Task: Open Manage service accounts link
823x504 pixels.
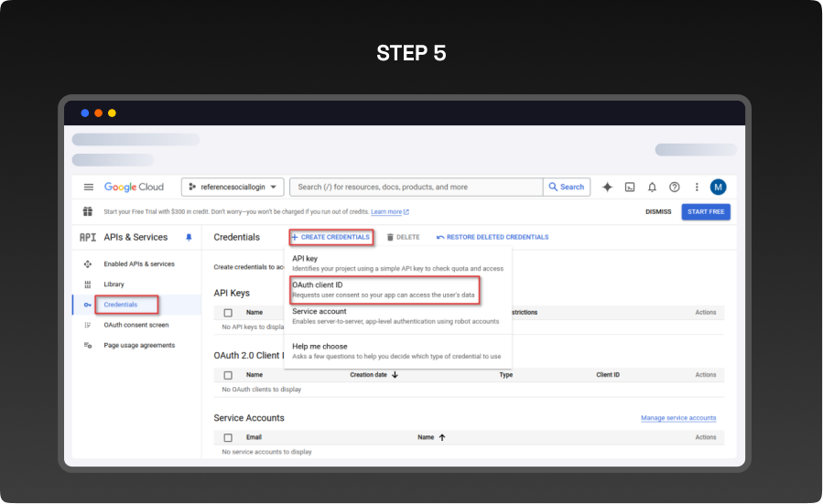Action: tap(678, 418)
